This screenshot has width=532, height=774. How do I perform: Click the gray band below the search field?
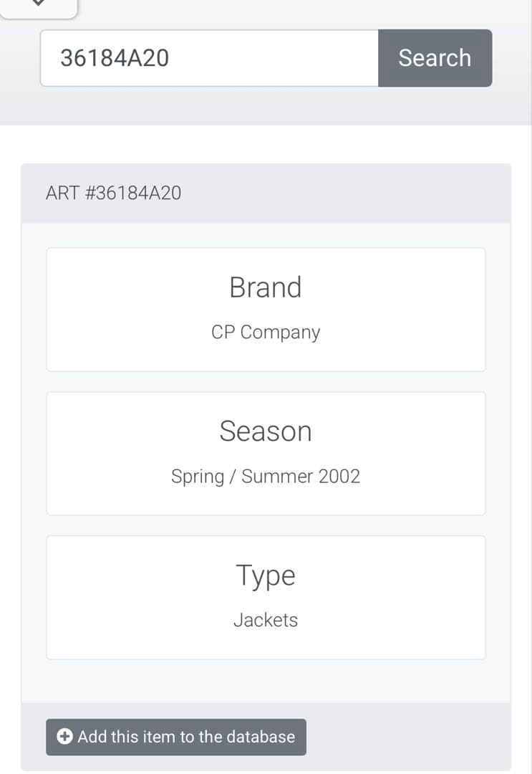point(266,106)
